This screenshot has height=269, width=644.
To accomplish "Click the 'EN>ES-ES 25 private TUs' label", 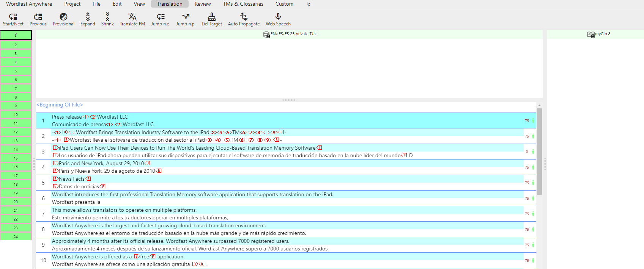I will [x=293, y=34].
